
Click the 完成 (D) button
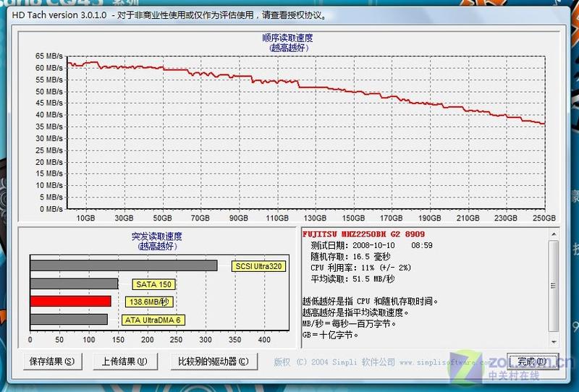click(532, 362)
